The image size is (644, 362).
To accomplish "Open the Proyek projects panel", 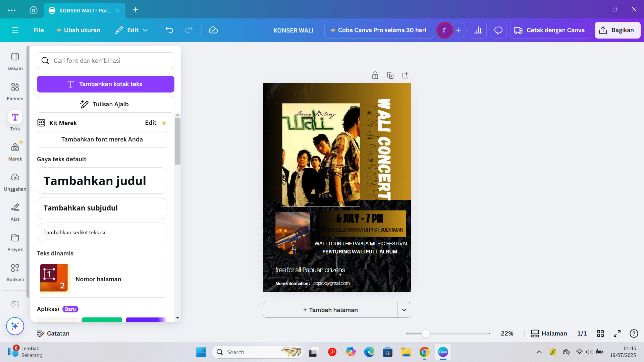I will (15, 243).
